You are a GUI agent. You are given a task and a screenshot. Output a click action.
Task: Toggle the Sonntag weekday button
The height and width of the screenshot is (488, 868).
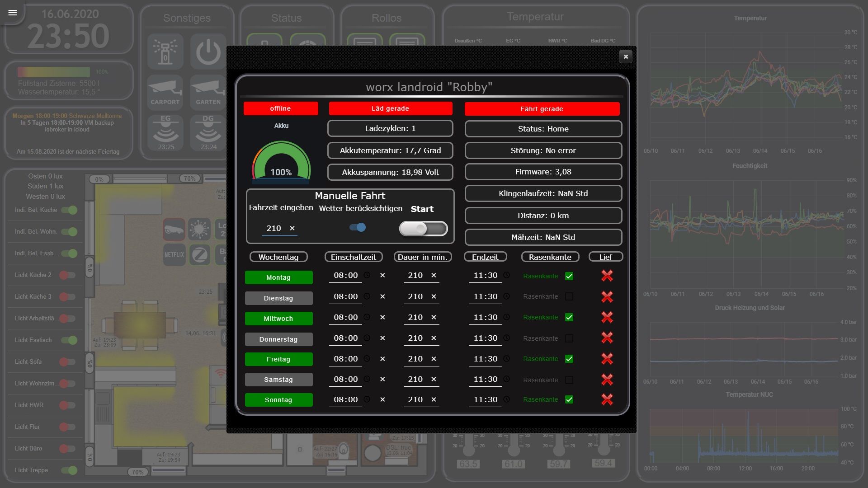point(278,400)
